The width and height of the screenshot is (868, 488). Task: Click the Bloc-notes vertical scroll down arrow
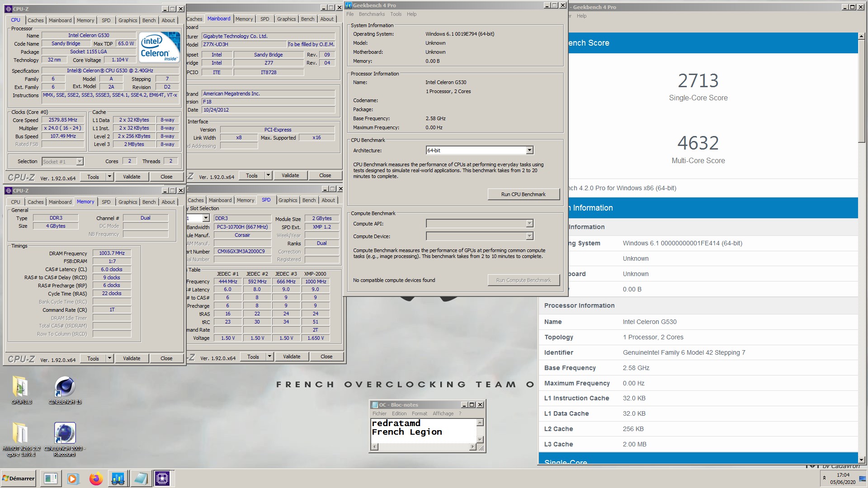(480, 440)
